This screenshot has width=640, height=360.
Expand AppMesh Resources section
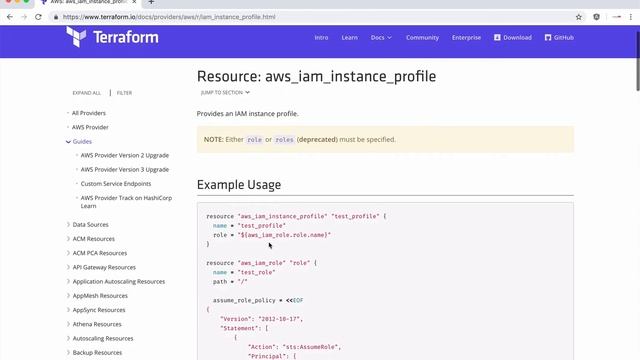point(100,296)
